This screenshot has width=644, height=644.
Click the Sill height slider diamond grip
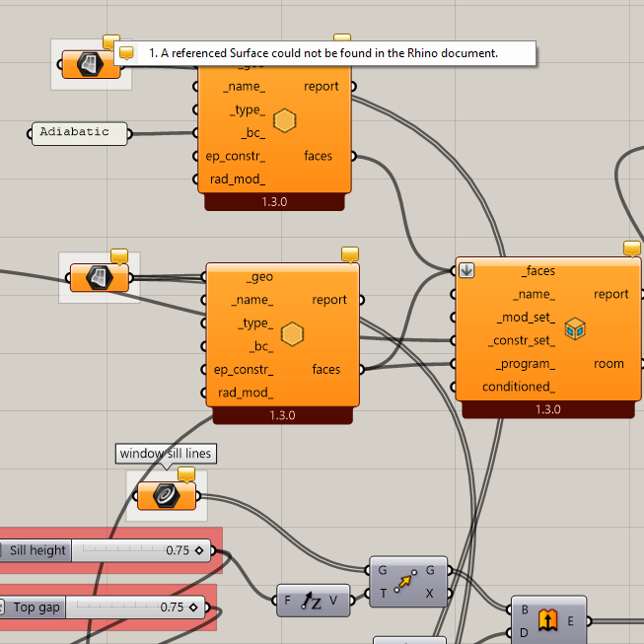199,550
